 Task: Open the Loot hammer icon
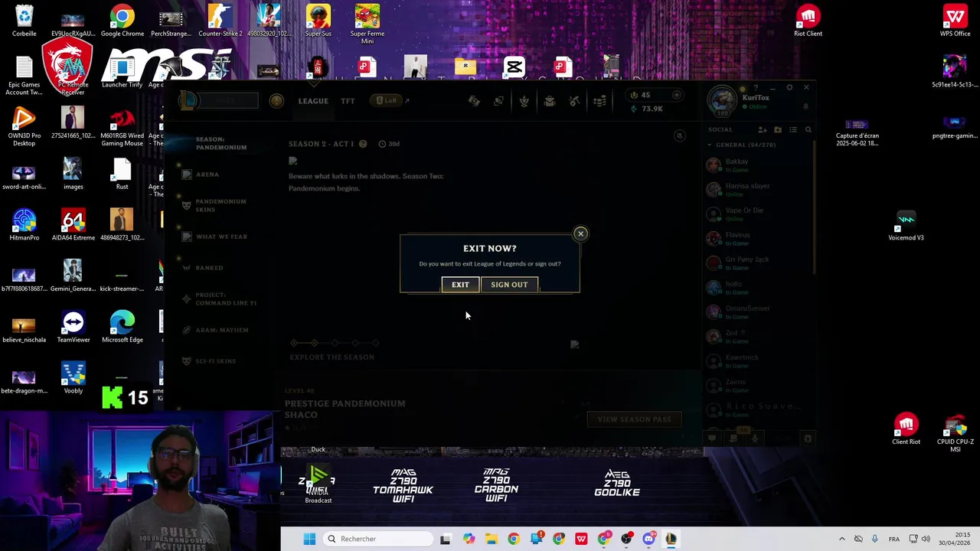(x=574, y=101)
